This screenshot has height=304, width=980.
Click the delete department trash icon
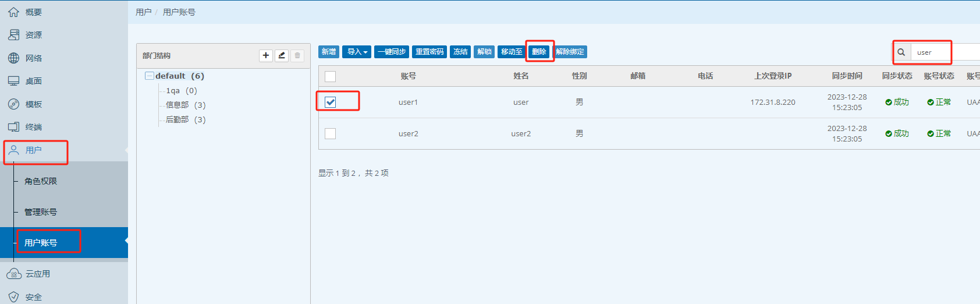click(297, 55)
